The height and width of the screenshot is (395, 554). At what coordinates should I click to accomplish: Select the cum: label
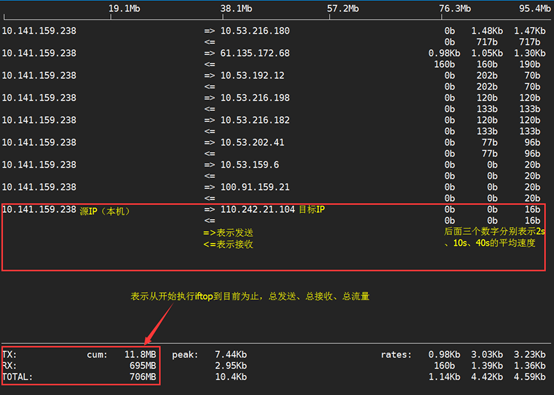[97, 354]
